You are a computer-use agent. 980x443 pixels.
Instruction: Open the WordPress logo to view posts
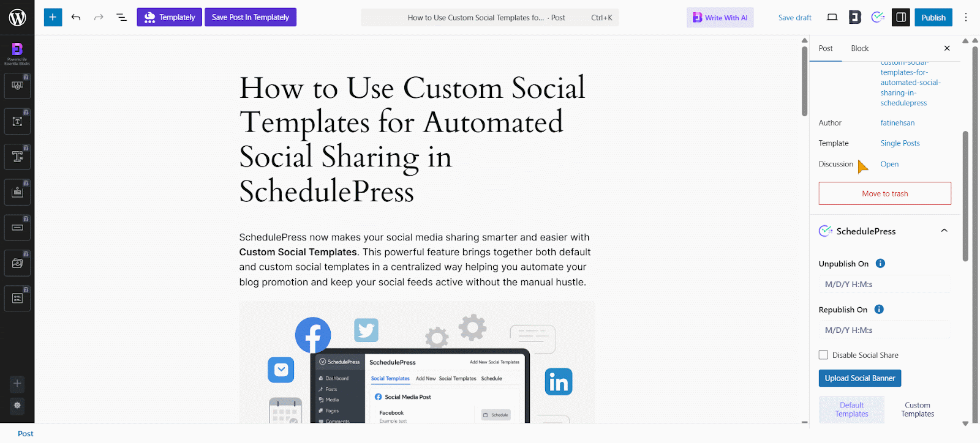tap(17, 17)
